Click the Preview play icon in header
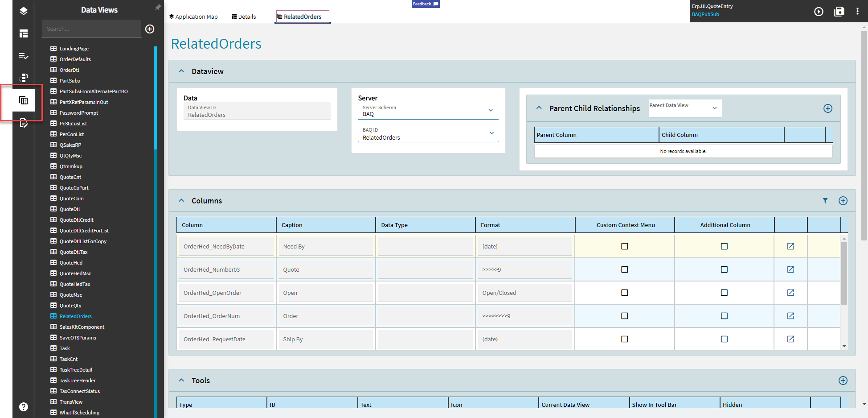This screenshot has width=868, height=418. click(819, 12)
